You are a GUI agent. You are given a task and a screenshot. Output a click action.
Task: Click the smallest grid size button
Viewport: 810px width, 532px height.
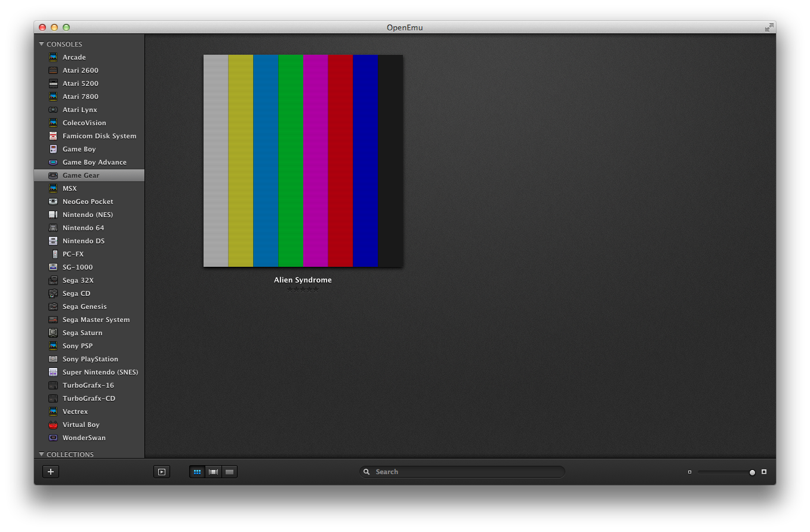(689, 472)
